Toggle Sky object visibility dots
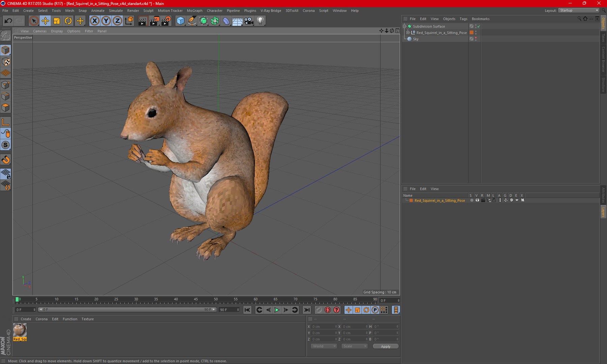 coord(476,39)
